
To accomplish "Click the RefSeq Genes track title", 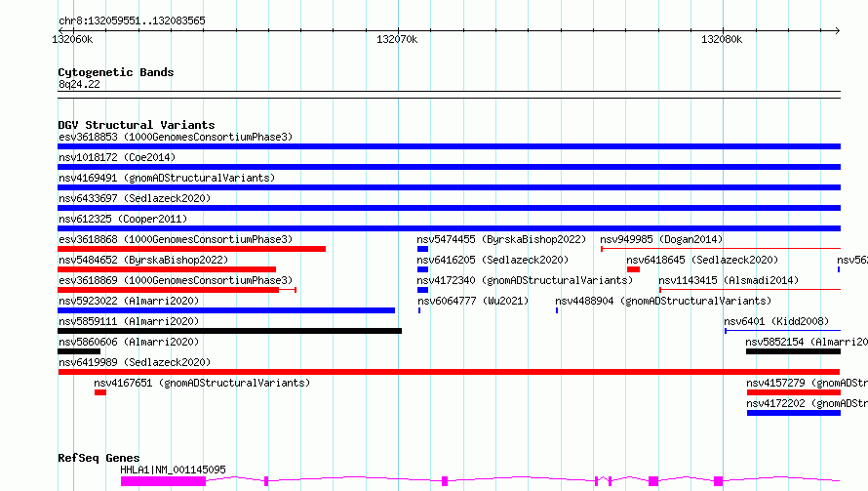I will click(99, 458).
